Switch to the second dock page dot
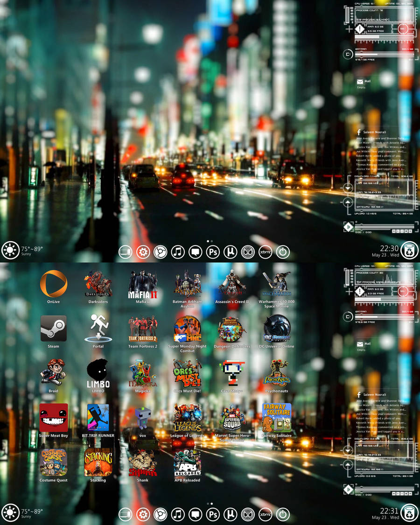This screenshot has width=420, height=525. point(211,241)
